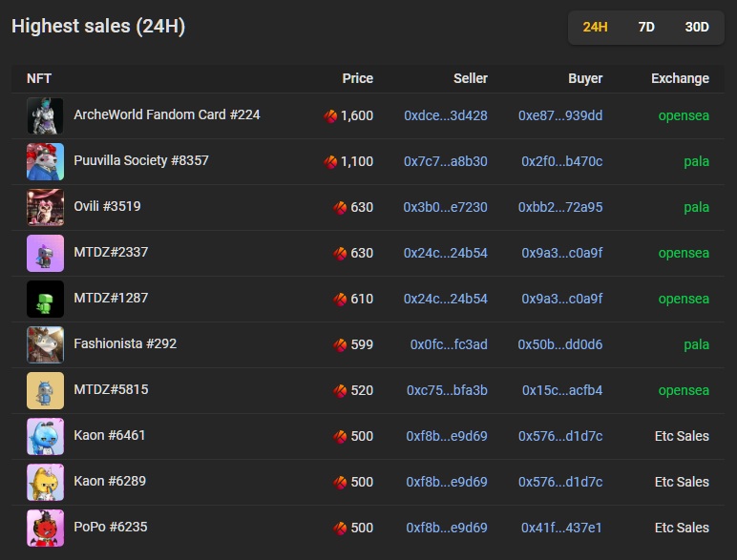Click the Price column header
Screen dimensions: 737x560
(357, 78)
